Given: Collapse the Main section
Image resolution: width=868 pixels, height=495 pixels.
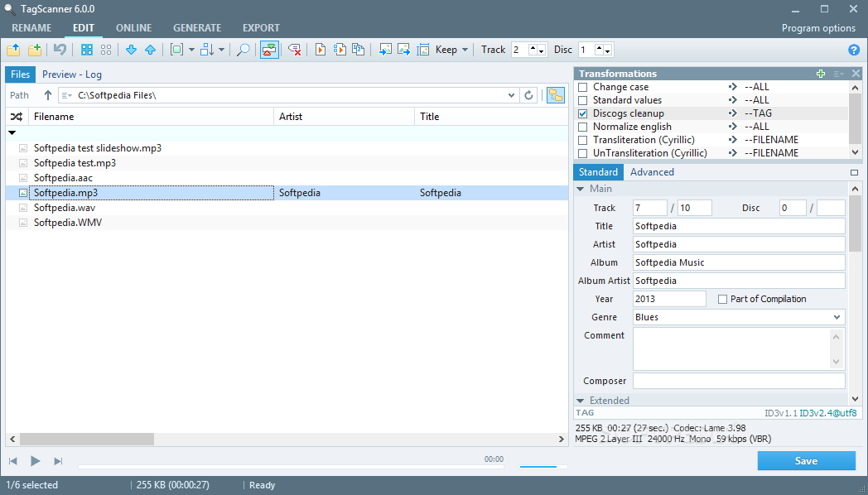Looking at the screenshot, I should pyautogui.click(x=580, y=190).
